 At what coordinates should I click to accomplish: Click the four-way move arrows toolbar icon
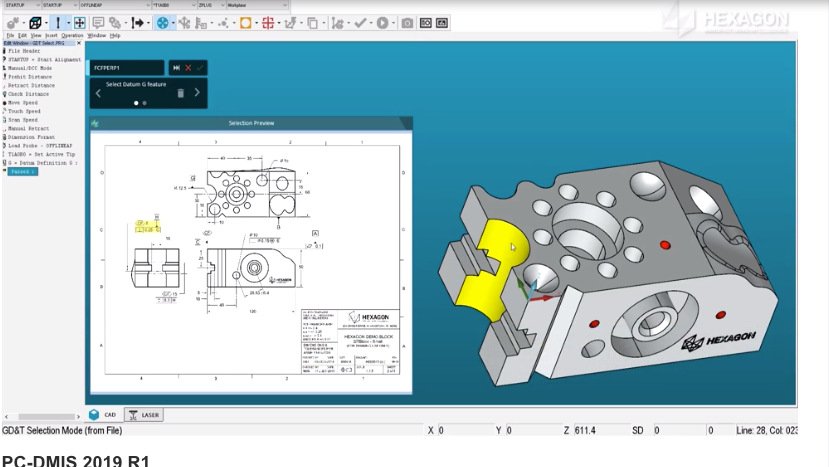coord(79,23)
